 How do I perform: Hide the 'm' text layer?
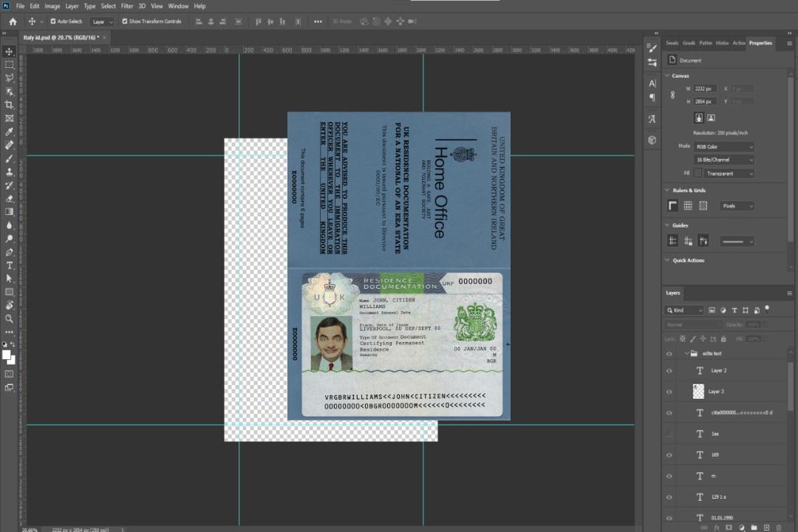point(669,476)
